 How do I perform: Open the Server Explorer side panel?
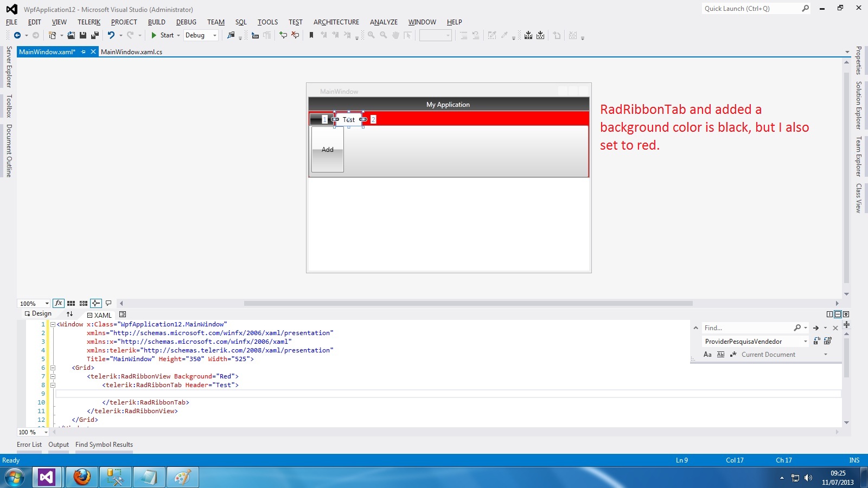pyautogui.click(x=9, y=67)
